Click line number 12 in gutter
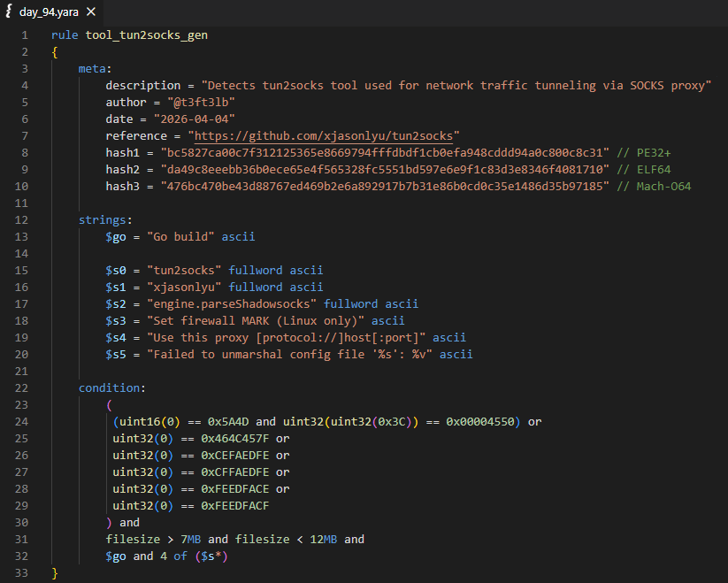This screenshot has width=728, height=583. coord(21,220)
